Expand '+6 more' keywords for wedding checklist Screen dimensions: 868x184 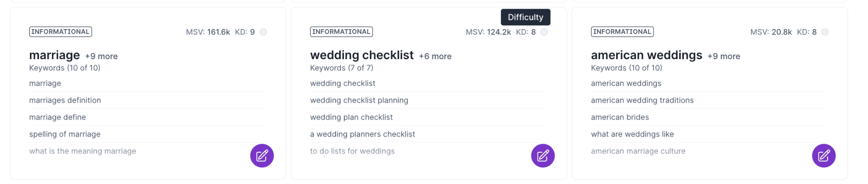coord(435,56)
